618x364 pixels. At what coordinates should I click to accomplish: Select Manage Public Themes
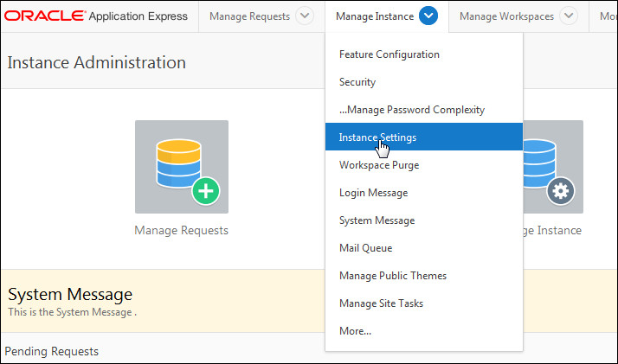(x=393, y=276)
